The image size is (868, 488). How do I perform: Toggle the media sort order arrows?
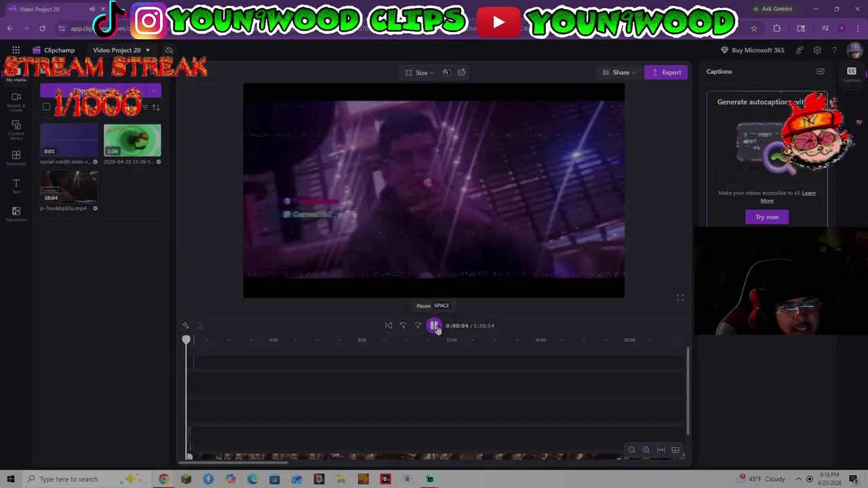[x=156, y=108]
